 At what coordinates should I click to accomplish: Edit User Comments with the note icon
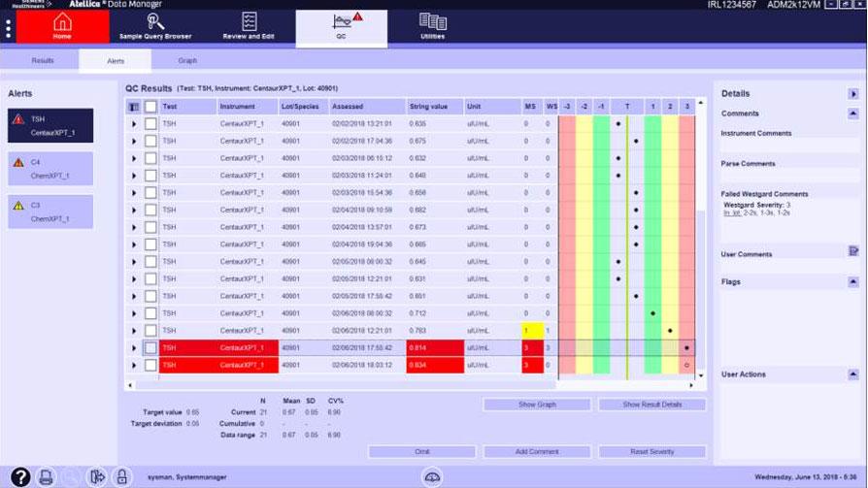tap(853, 251)
